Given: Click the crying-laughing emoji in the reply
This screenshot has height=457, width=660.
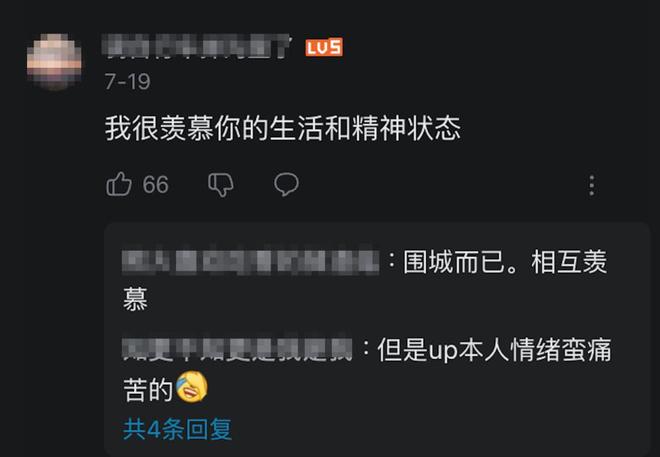Looking at the screenshot, I should click(x=191, y=385).
